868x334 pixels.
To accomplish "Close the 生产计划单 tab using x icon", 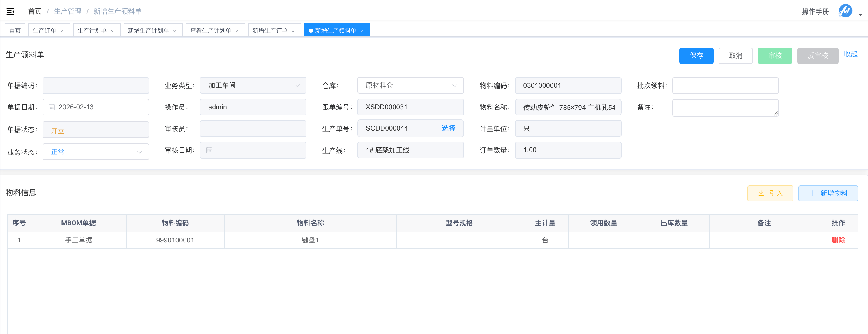I will point(112,31).
